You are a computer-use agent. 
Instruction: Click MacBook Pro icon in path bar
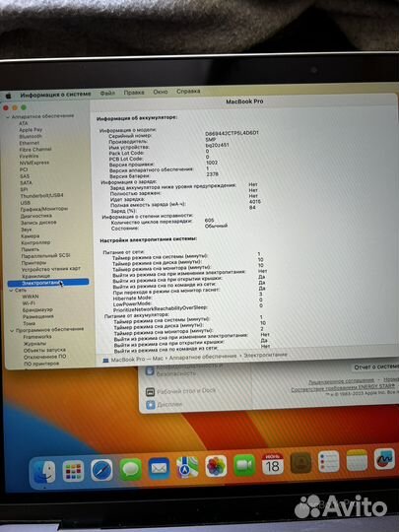point(105,361)
